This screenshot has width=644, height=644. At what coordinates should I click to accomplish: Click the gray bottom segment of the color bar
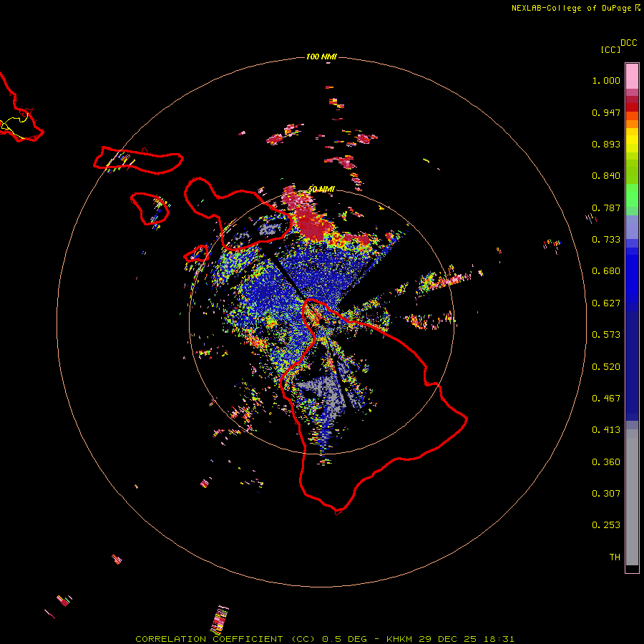632,497
